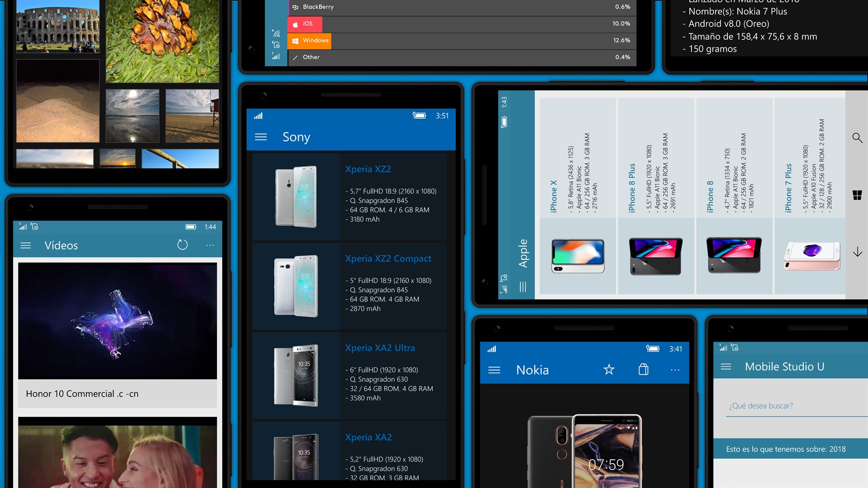
Task: Select the Windows bar in the chart
Action: tap(309, 41)
